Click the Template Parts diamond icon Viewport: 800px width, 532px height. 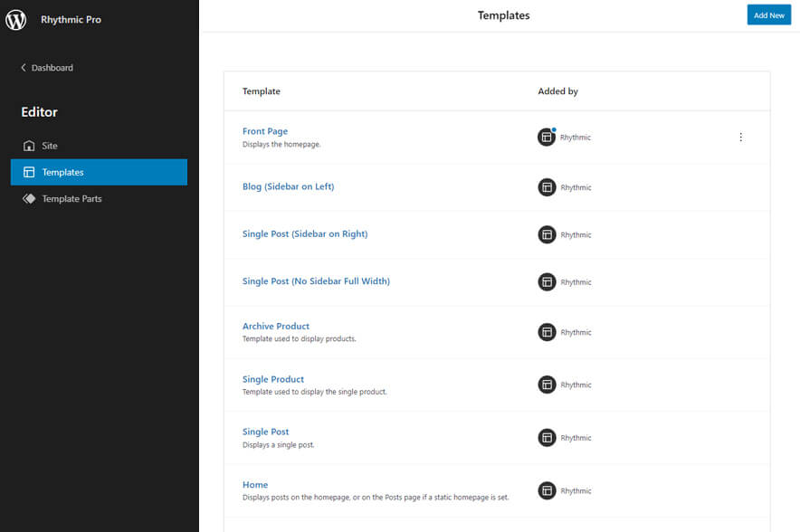pos(29,199)
